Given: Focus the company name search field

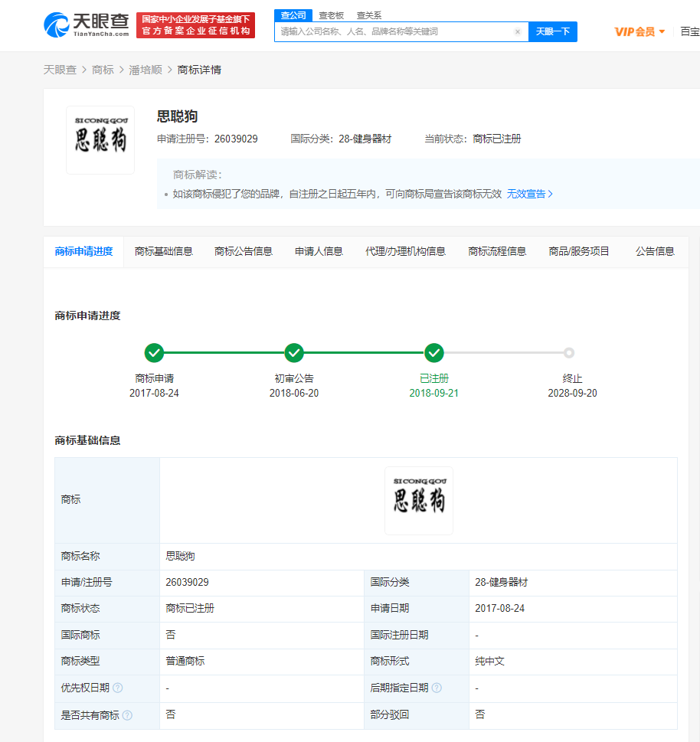Looking at the screenshot, I should pyautogui.click(x=394, y=32).
